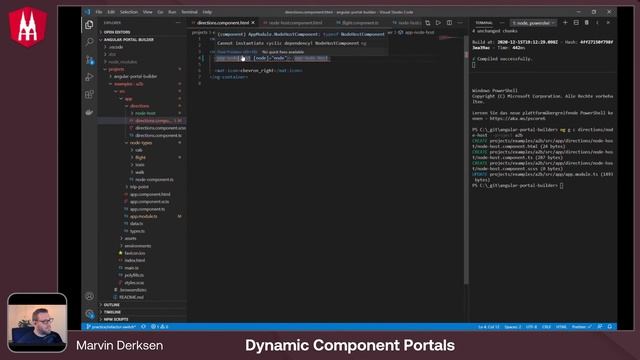The image size is (640, 360).
Task: Open the Explorer view in activity bar
Action: click(x=89, y=25)
